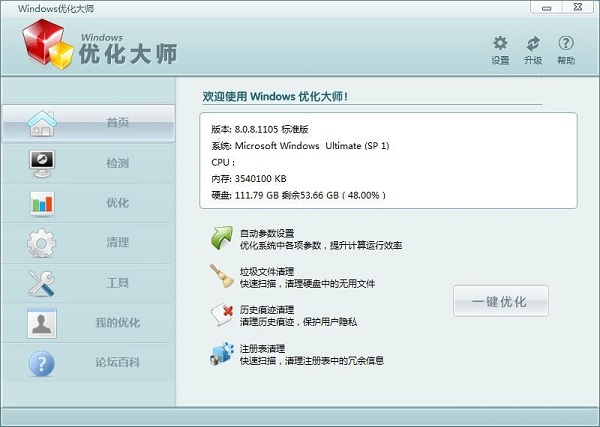Open the 垃圾文件清理 link
The width and height of the screenshot is (600, 427).
[x=267, y=272]
